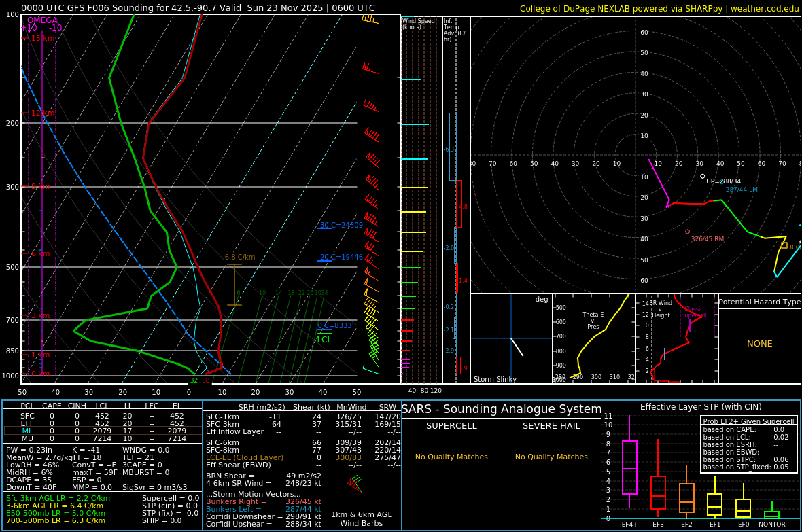Screen dimensions: 802x532
Task: Click the white Corfidi upshear circle on hodograph
Action: click(x=703, y=176)
